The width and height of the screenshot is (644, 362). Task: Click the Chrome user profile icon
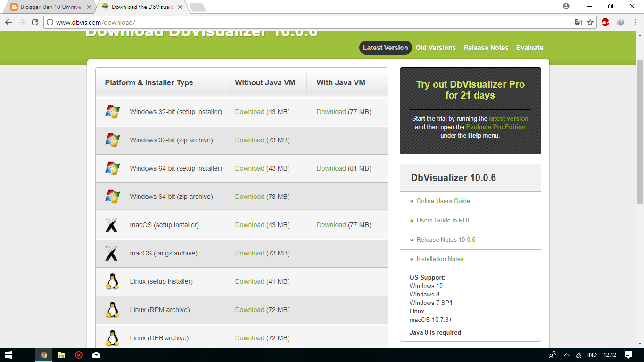pos(566,6)
